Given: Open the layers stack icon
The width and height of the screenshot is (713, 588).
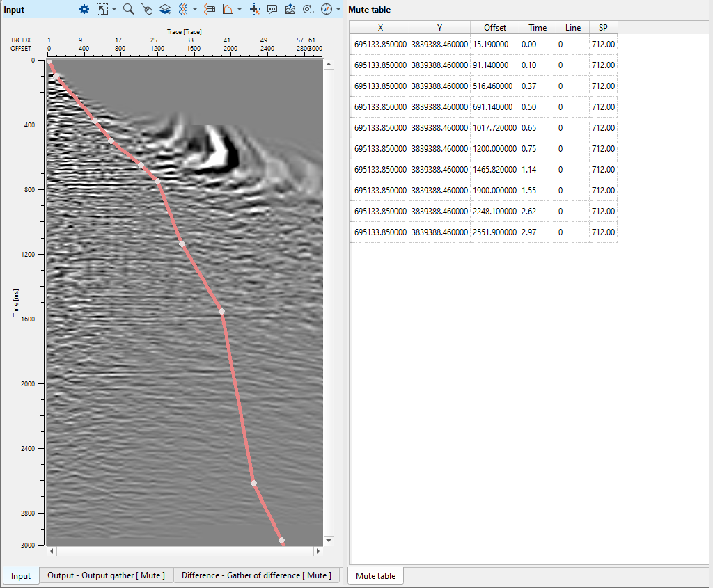Looking at the screenshot, I should 165,9.
